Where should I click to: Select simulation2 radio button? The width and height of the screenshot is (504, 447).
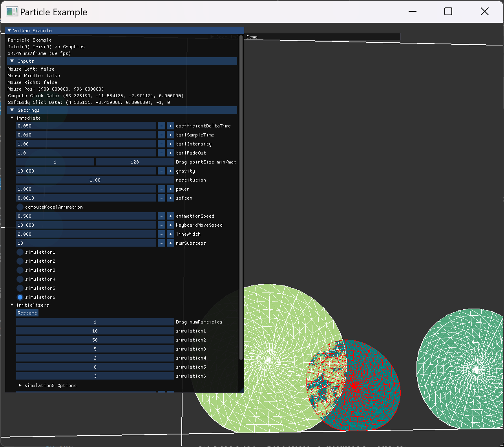[20, 261]
